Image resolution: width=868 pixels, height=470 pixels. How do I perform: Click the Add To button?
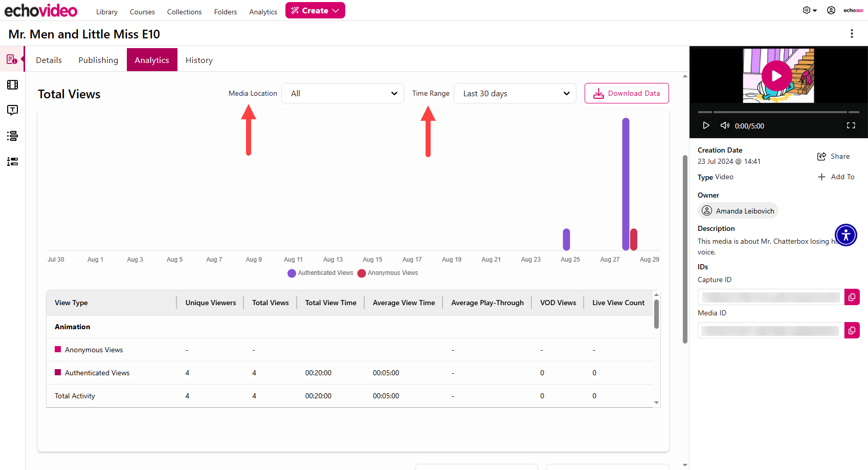tap(836, 177)
